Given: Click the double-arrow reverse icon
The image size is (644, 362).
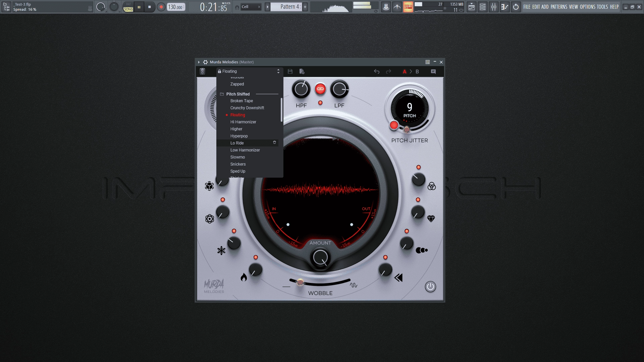Looking at the screenshot, I should click(x=398, y=278).
